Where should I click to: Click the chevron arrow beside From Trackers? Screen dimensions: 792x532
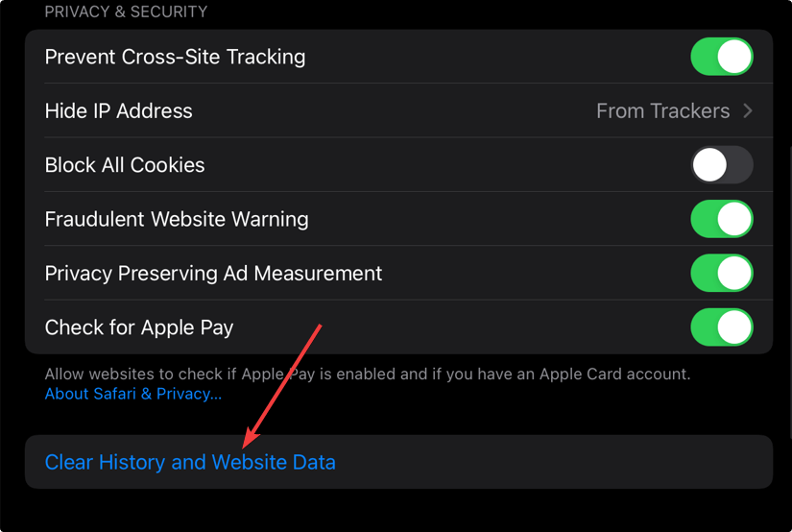click(x=748, y=110)
